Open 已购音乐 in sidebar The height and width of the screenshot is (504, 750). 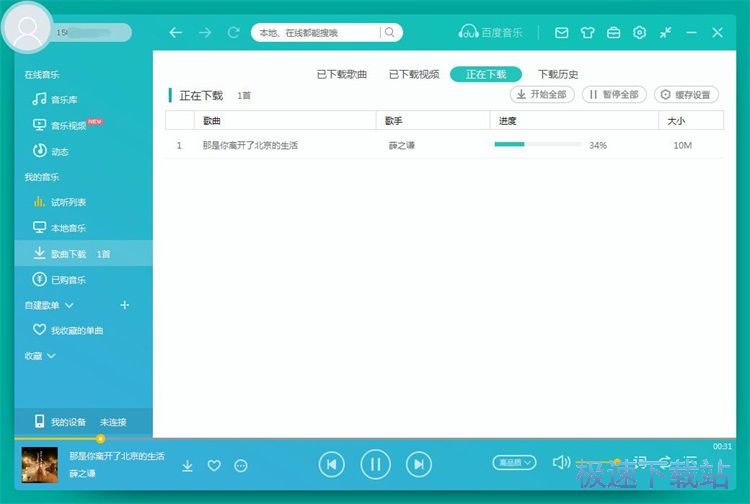pos(59,279)
